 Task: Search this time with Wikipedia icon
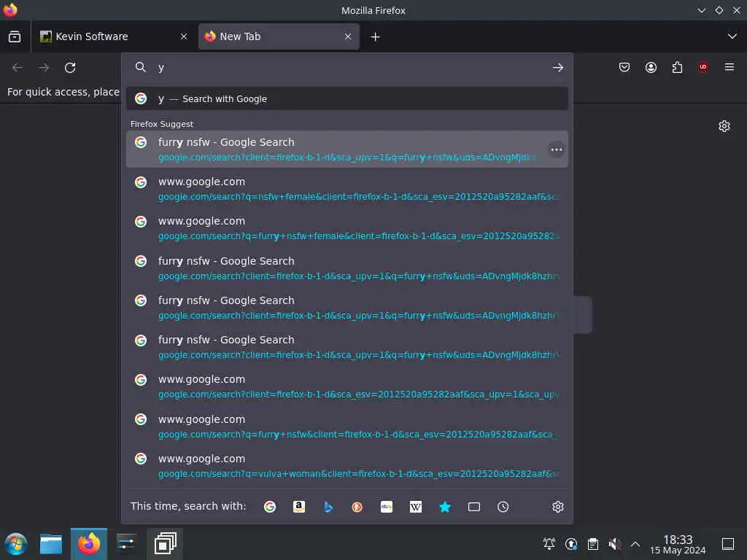pyautogui.click(x=415, y=507)
